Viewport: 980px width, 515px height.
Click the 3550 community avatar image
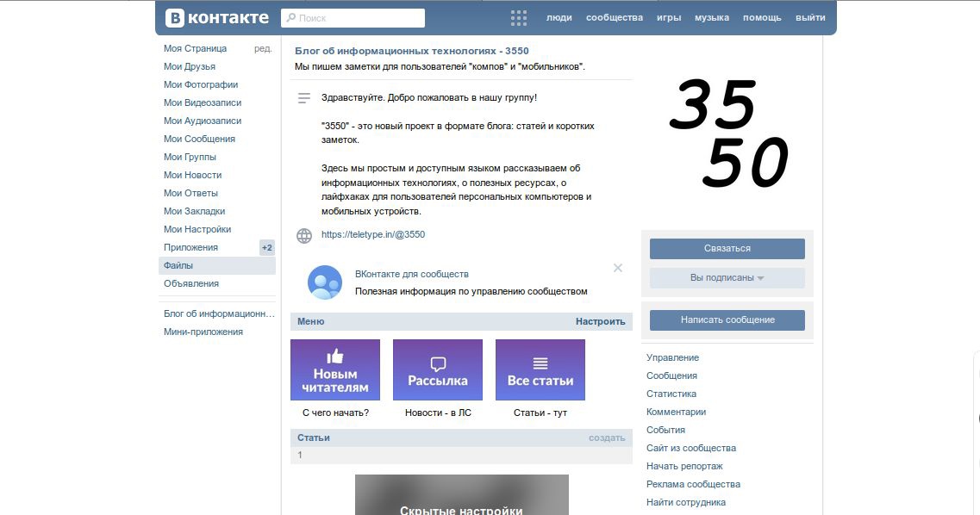point(727,134)
